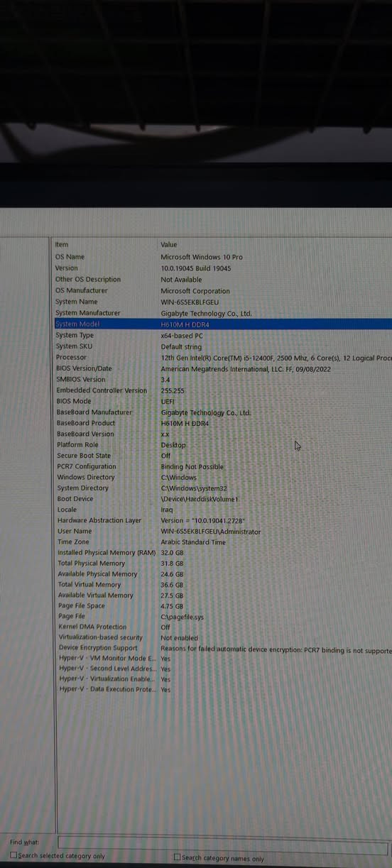
Task: Select the Total Physical Memory row
Action: coord(222,564)
